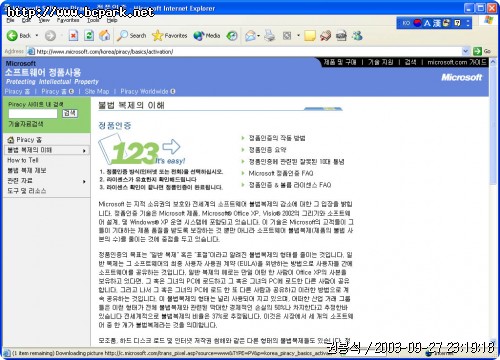Screen dimensions: 500x360
Task: Open the Edit menu
Action: tap(26, 20)
